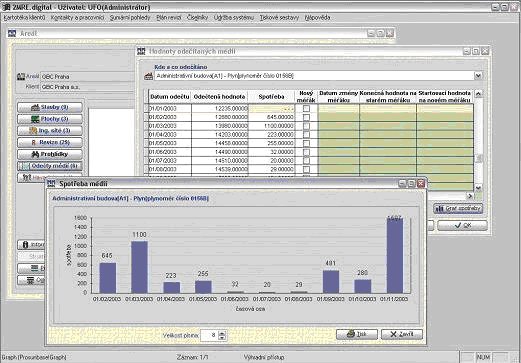Click the table's horizontal scroll right arrow
521x363 pixels.
[470, 196]
